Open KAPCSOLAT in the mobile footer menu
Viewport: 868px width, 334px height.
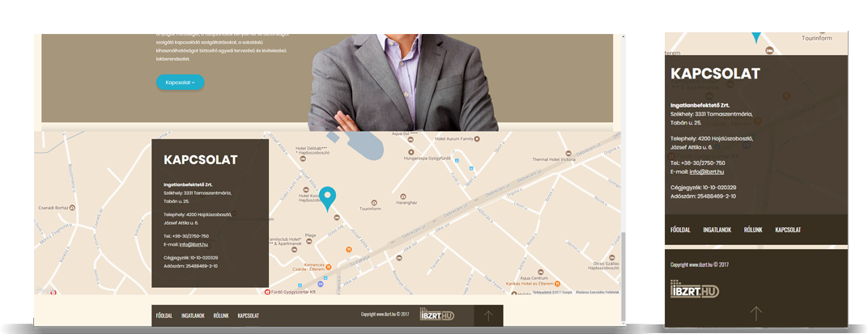click(788, 230)
